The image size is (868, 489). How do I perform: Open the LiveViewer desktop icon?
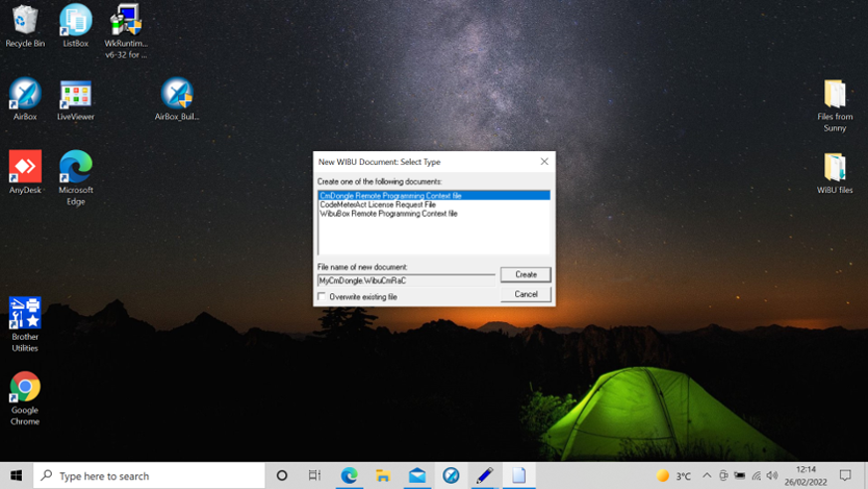pyautogui.click(x=76, y=95)
